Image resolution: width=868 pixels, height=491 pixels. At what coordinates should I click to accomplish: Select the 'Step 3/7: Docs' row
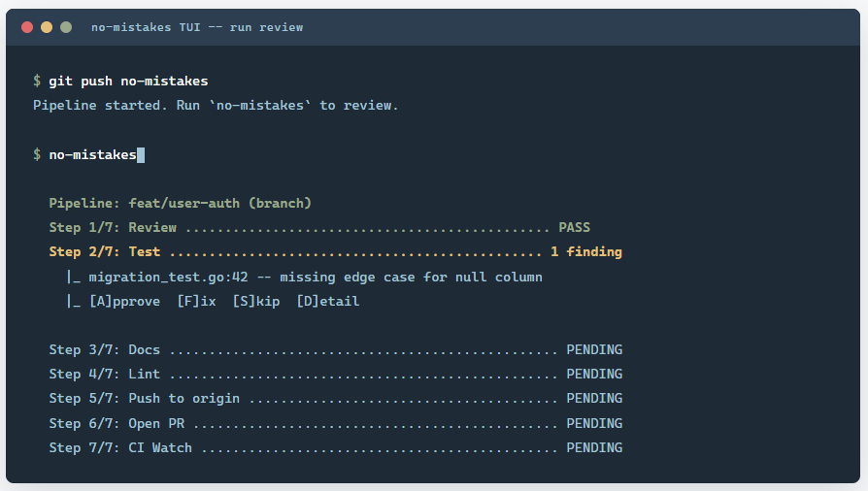(x=336, y=350)
